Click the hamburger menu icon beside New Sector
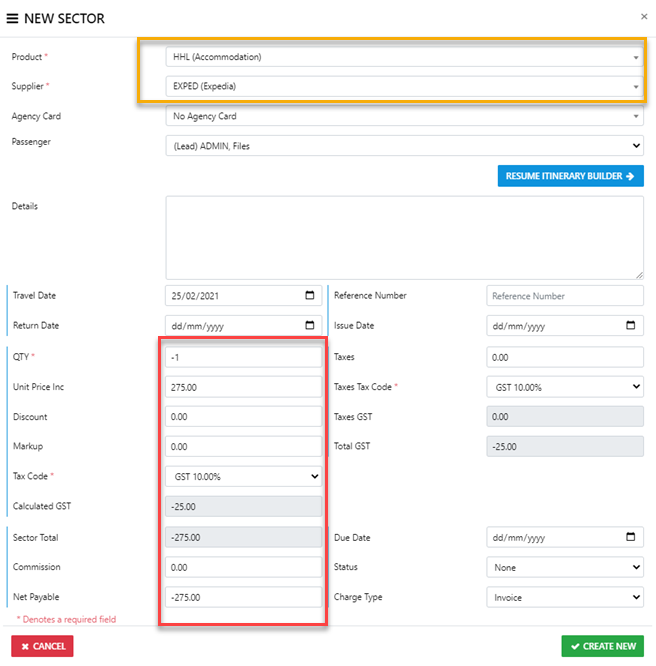Screen dimensions: 656x666 pos(12,19)
